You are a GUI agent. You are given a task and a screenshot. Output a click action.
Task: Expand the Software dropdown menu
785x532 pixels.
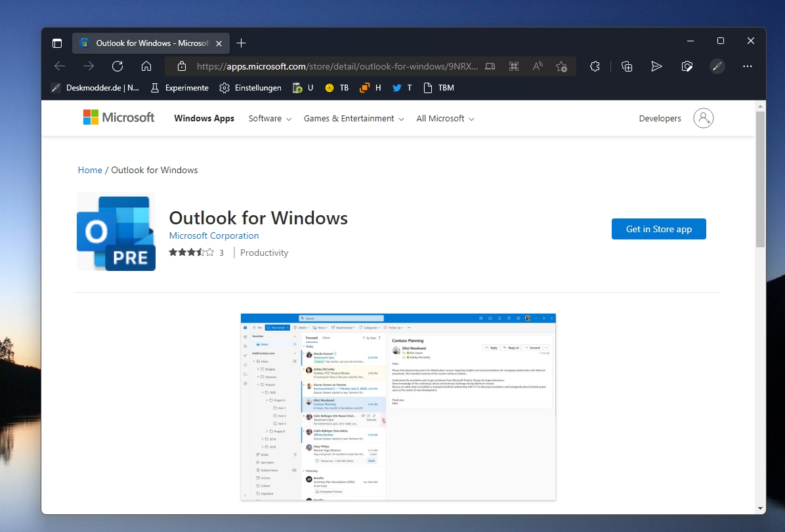tap(270, 119)
